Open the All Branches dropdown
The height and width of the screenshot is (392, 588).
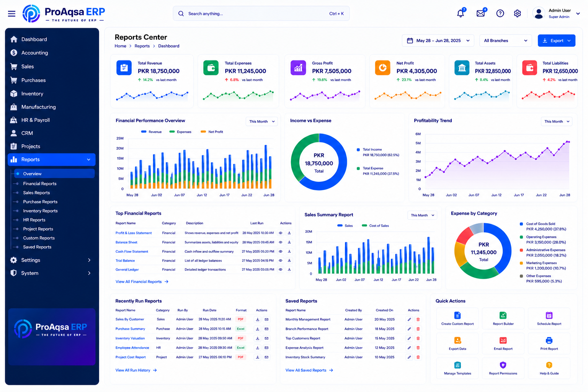[x=506, y=41]
